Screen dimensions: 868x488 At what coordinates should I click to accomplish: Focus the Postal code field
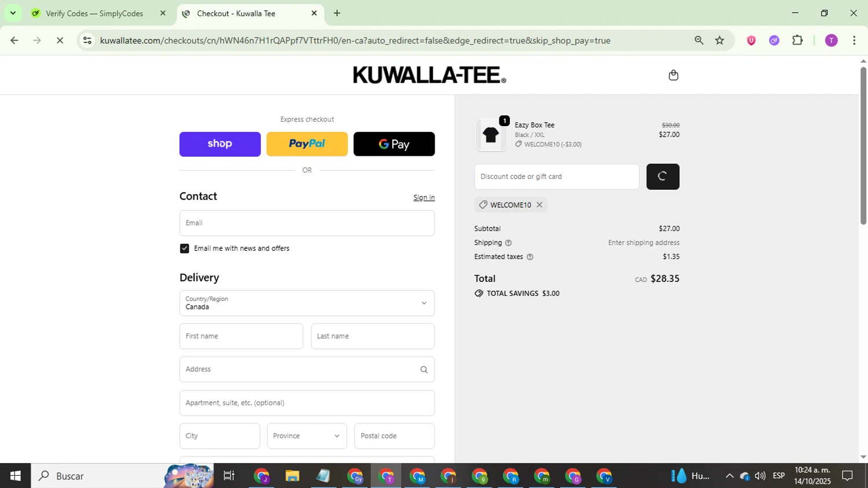point(394,436)
